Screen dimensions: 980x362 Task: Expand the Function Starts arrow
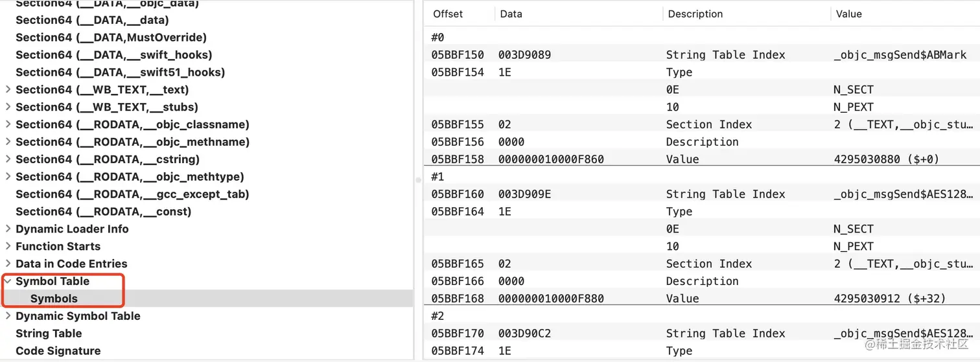click(8, 246)
